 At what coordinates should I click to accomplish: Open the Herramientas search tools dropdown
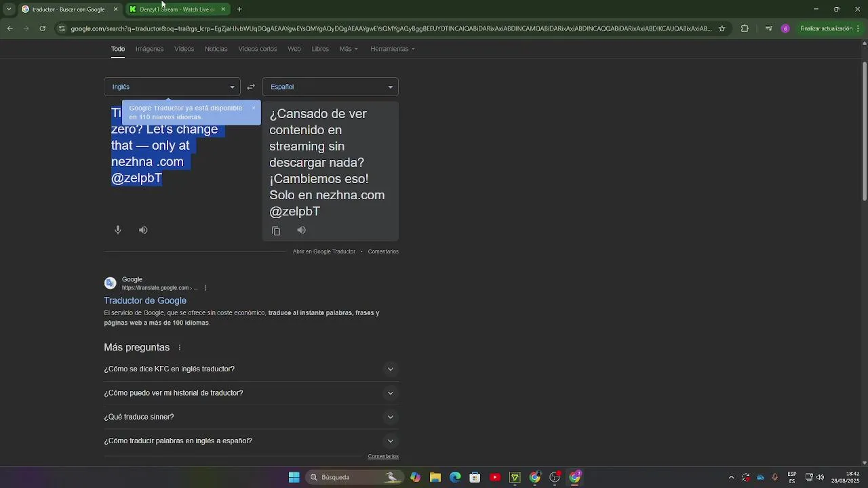pyautogui.click(x=393, y=49)
